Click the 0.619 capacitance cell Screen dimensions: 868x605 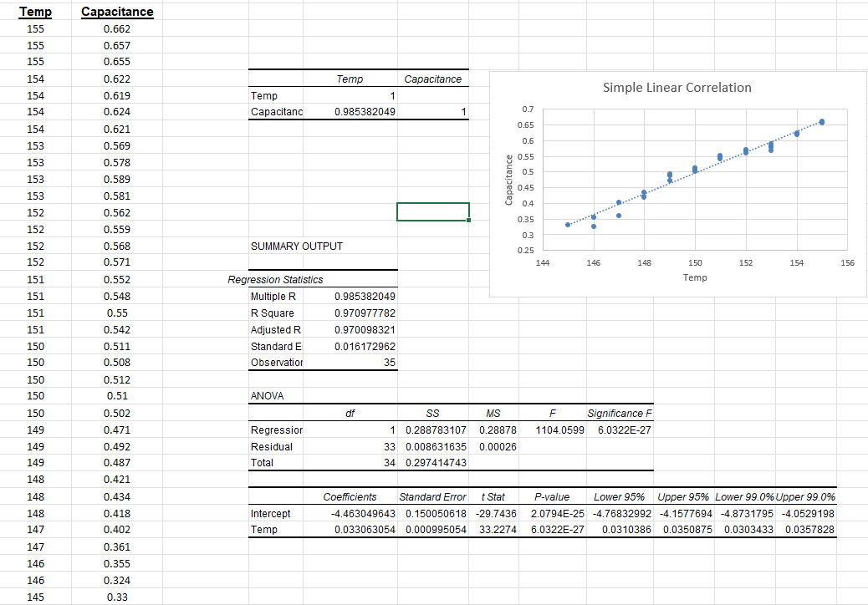pyautogui.click(x=117, y=95)
